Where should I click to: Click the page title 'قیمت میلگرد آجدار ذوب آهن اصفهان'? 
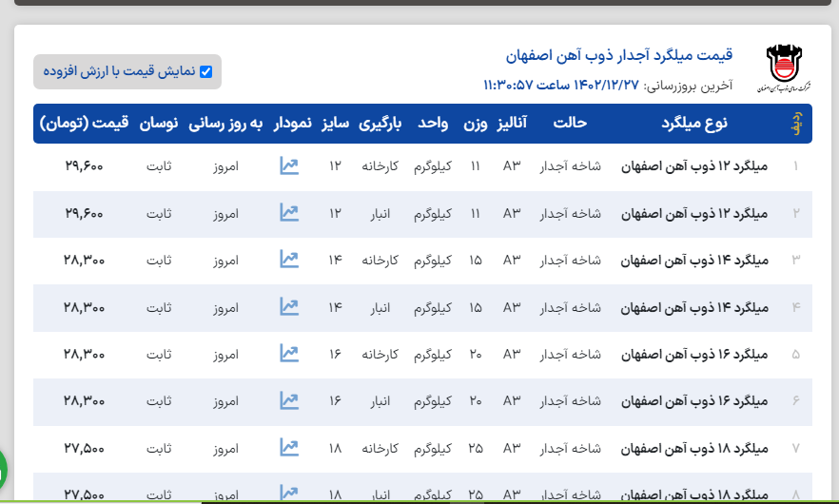tap(618, 54)
